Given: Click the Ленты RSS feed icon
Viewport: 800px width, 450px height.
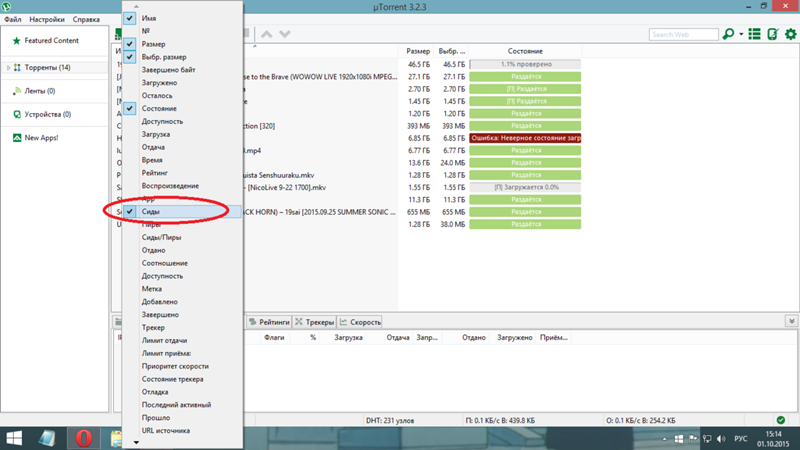Looking at the screenshot, I should point(17,91).
